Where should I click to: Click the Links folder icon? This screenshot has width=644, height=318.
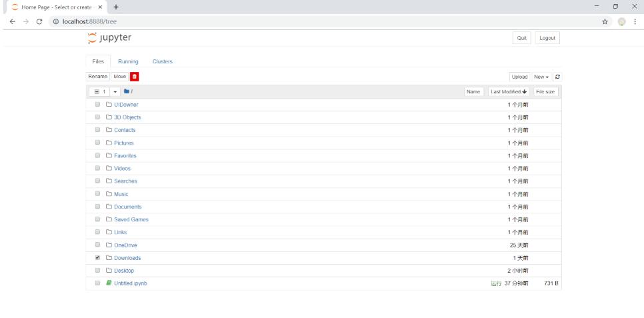109,232
